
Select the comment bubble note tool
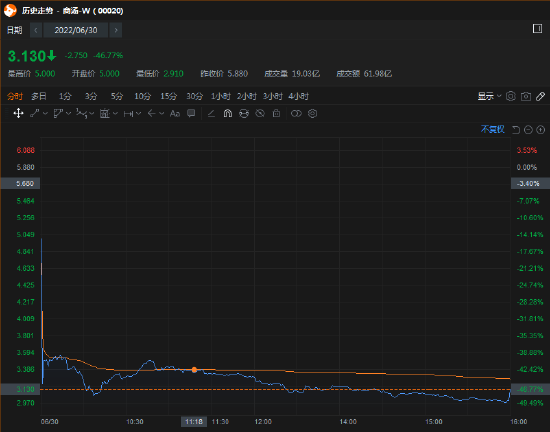coord(191,113)
